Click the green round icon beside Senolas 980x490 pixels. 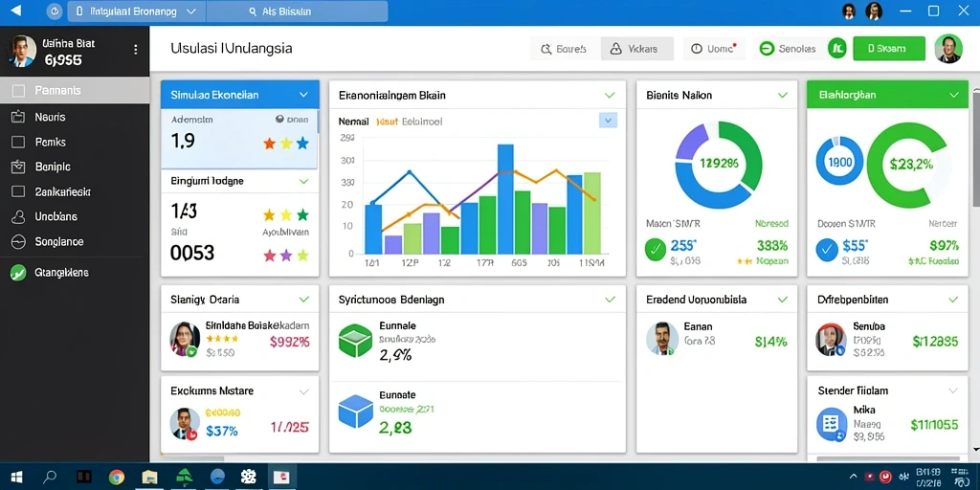pyautogui.click(x=767, y=49)
